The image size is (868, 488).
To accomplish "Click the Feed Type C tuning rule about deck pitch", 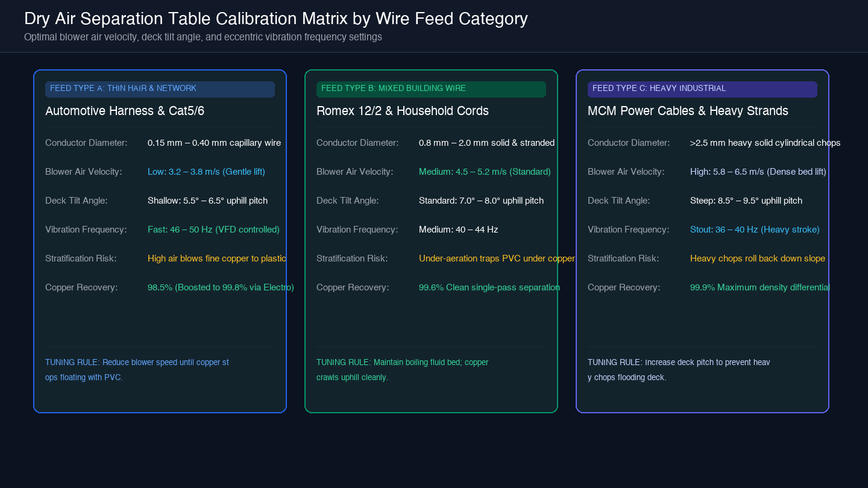I will pos(679,370).
